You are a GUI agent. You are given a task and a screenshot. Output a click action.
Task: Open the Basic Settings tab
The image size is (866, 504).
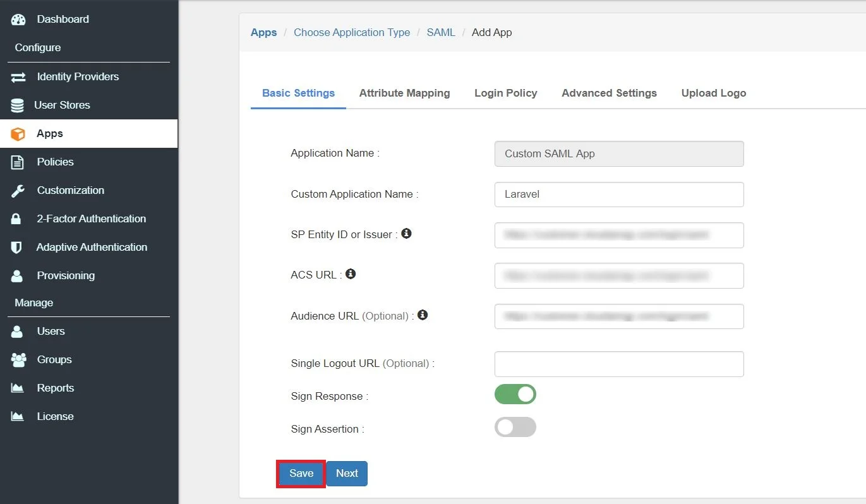[x=298, y=93]
